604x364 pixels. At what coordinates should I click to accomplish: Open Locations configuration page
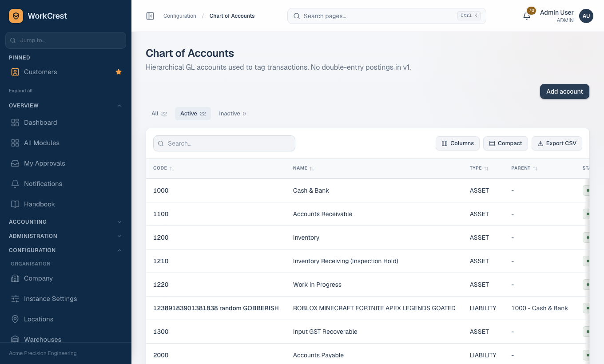click(66, 319)
